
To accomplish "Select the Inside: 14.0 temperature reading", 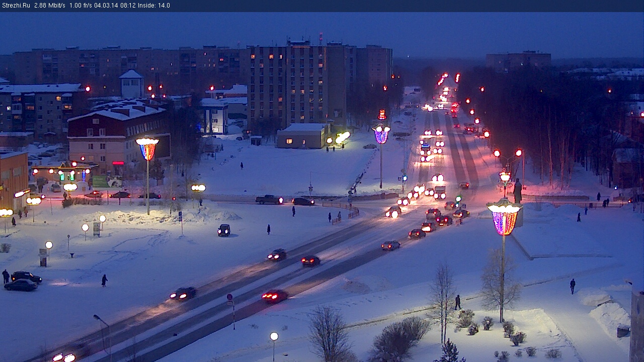I will pyautogui.click(x=154, y=6).
